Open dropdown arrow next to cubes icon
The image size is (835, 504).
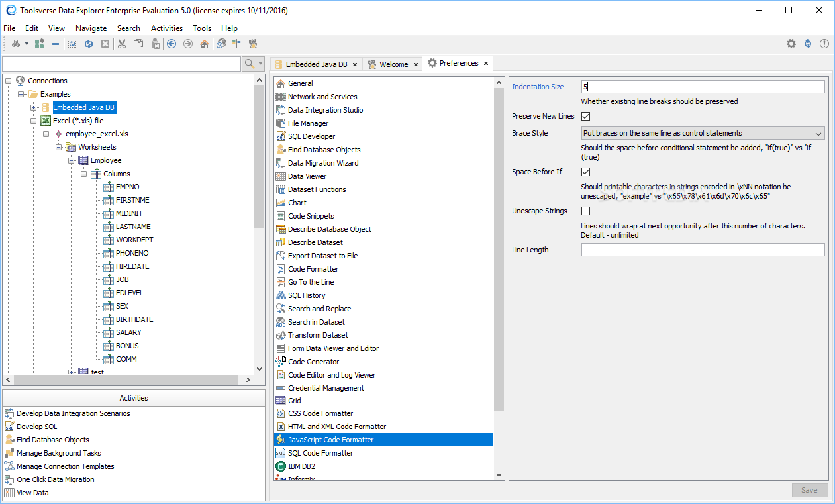click(x=27, y=44)
